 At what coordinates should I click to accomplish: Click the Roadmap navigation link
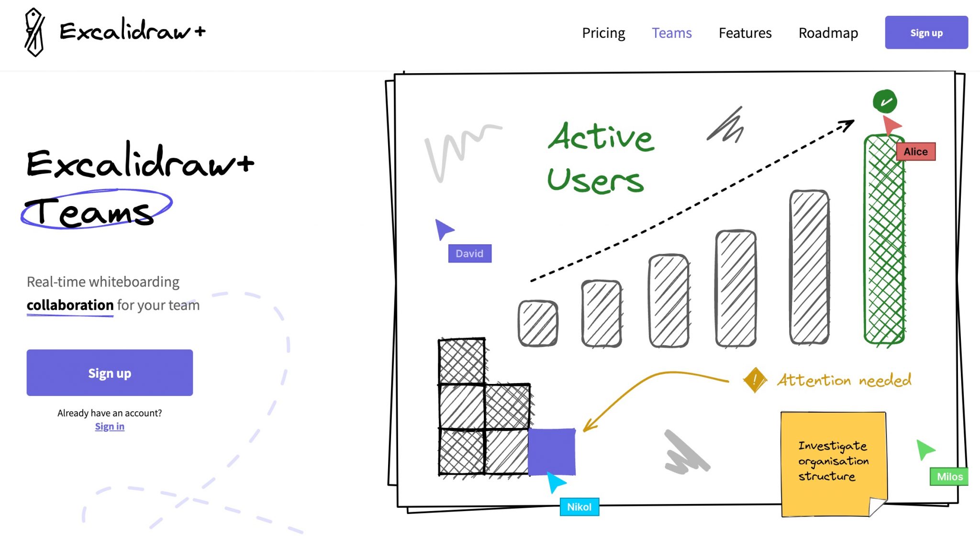pos(827,32)
